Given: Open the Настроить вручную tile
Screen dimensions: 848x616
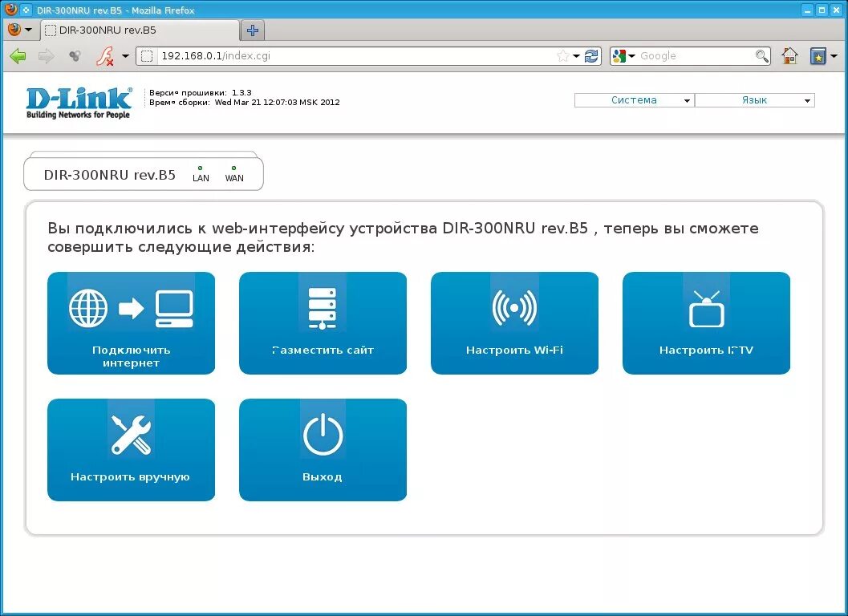Looking at the screenshot, I should pos(132,449).
